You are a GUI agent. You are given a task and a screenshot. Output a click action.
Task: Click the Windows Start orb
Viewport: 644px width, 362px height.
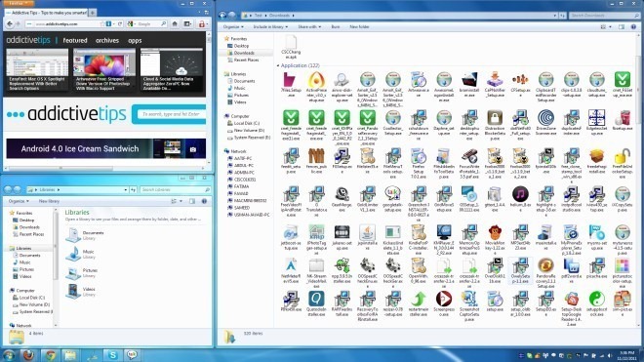8,355
